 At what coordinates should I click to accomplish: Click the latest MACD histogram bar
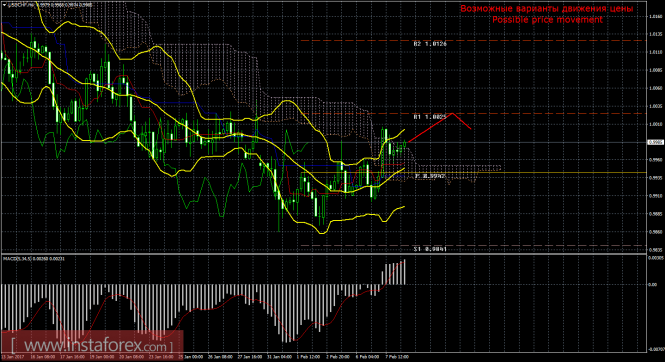(x=405, y=272)
